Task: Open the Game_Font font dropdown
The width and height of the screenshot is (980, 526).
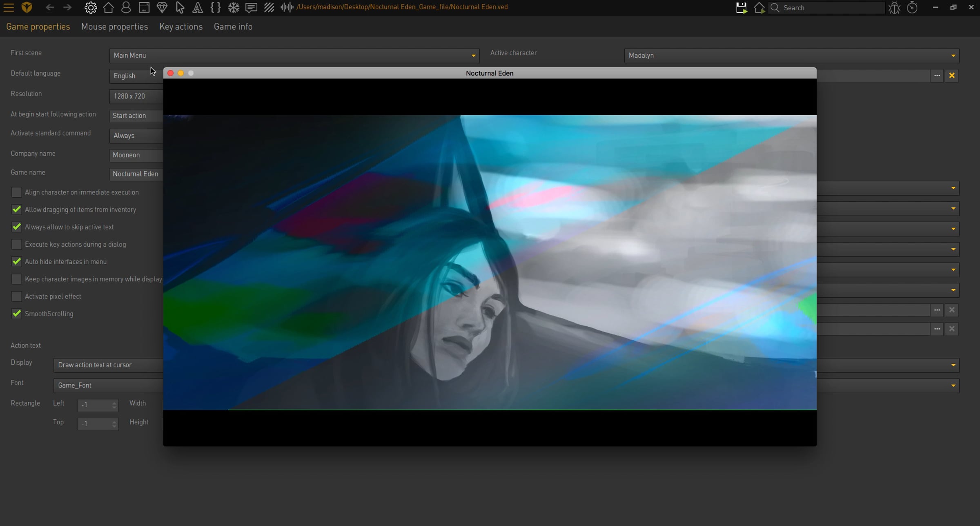Action: [x=109, y=386]
